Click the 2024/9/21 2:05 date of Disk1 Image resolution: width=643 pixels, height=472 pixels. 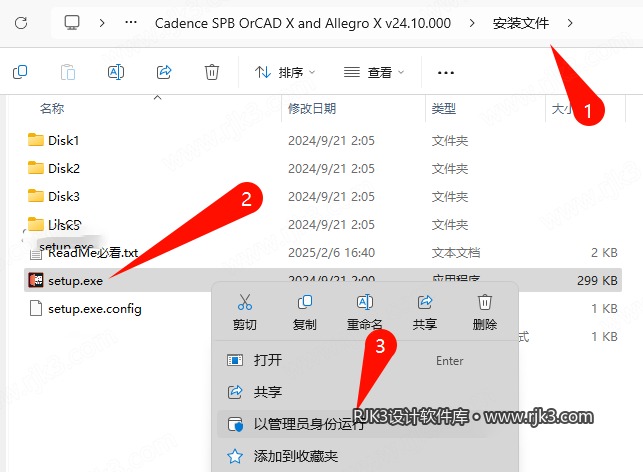point(331,141)
